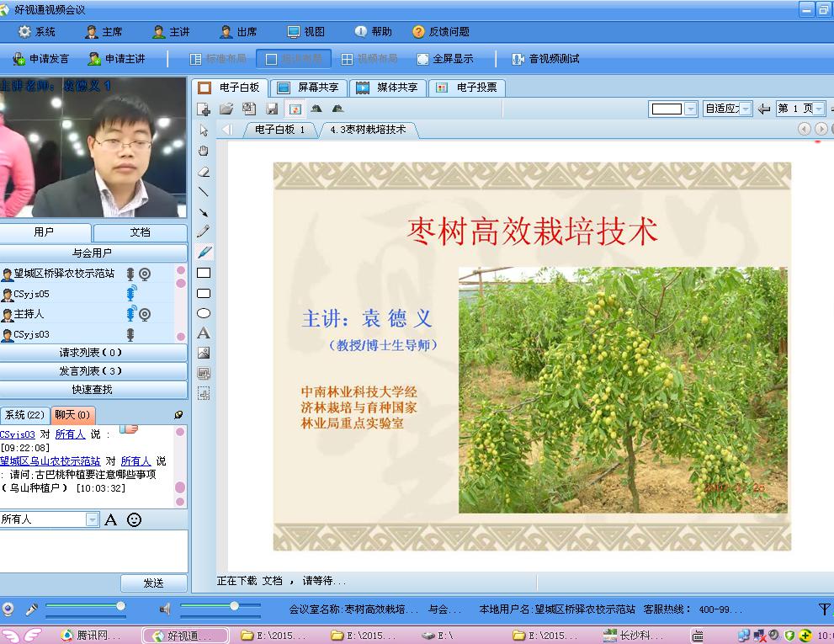Choose the text tool 'A' in whiteboard toolbar
834x644 pixels.
click(203, 333)
